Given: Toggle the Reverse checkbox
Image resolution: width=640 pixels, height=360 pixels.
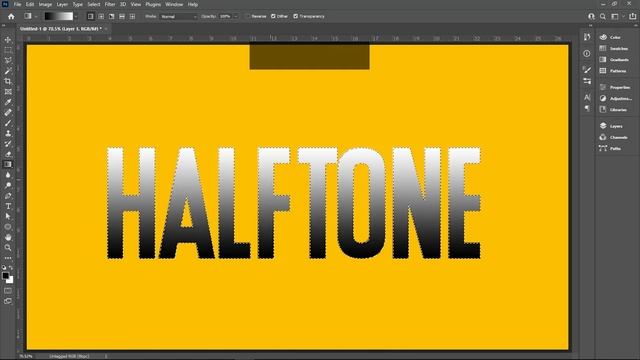Looking at the screenshot, I should 248,16.
